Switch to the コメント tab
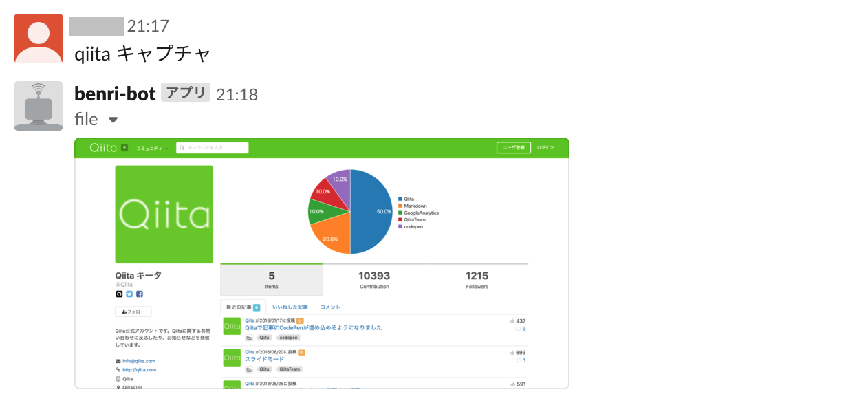This screenshot has height=414, width=868. coord(330,307)
